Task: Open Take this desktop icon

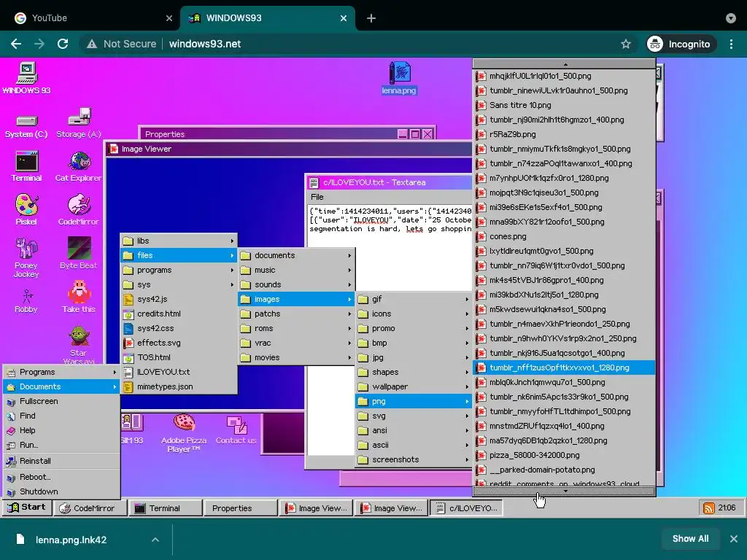Action: (x=79, y=297)
